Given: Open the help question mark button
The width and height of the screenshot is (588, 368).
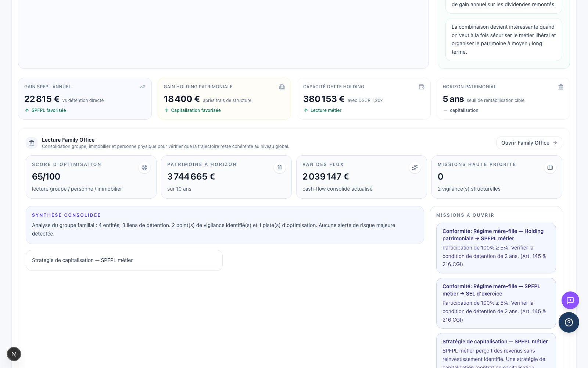Looking at the screenshot, I should (569, 322).
